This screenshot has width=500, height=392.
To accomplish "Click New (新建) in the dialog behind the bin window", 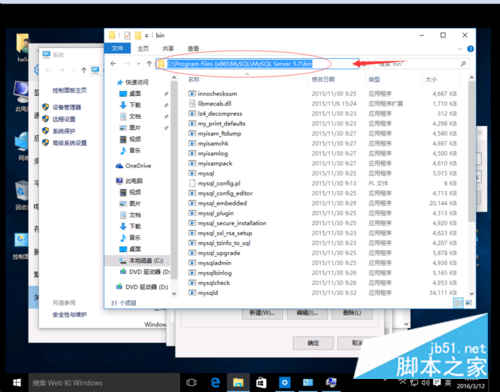I will point(262,313).
